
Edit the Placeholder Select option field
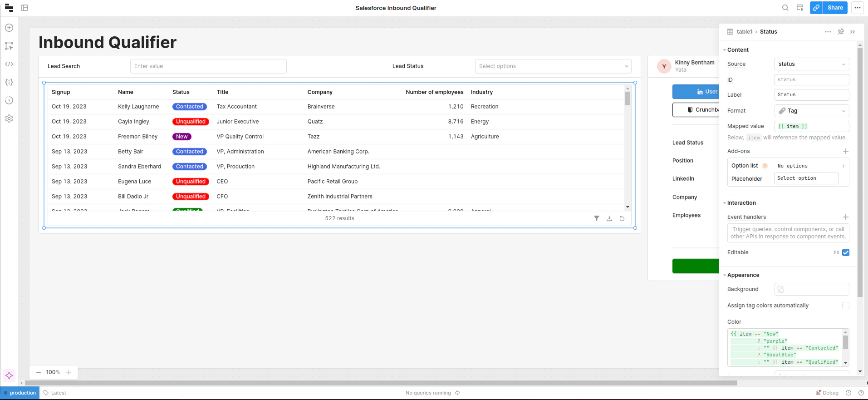tap(806, 178)
